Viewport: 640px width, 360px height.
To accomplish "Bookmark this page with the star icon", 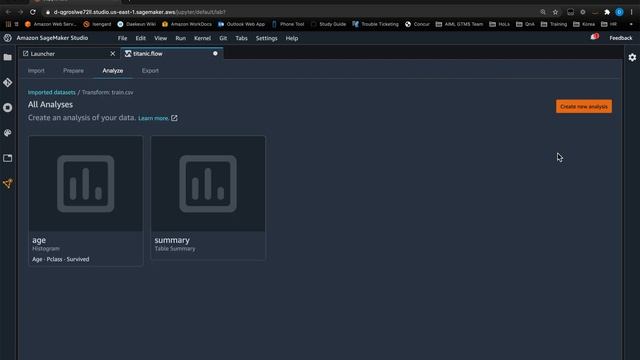I will [x=555, y=12].
